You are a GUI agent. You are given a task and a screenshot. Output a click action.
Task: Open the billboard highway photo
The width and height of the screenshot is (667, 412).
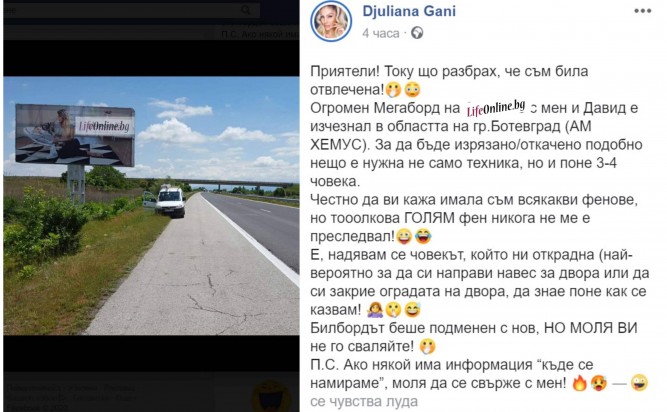point(151,206)
